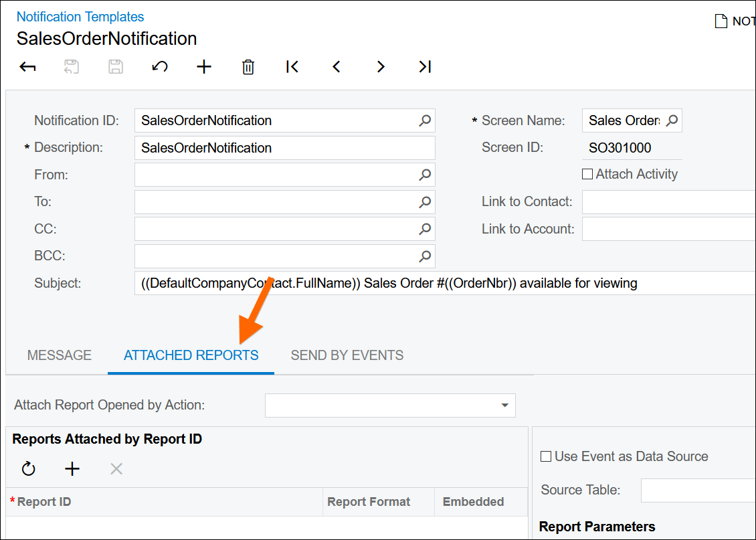Screen dimensions: 756x540
Task: Click the back arrow toolbar icon
Action: [27, 67]
